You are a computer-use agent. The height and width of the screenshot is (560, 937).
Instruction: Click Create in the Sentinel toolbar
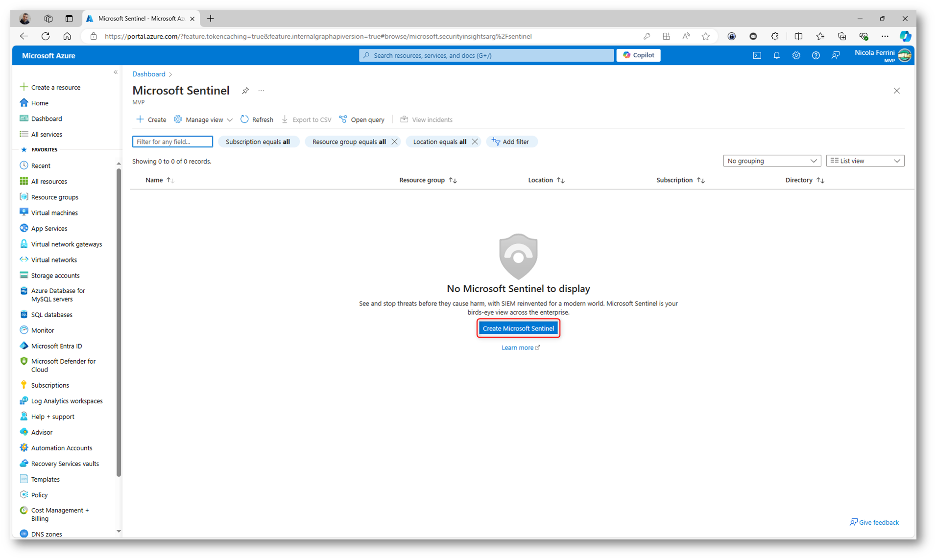coord(151,119)
